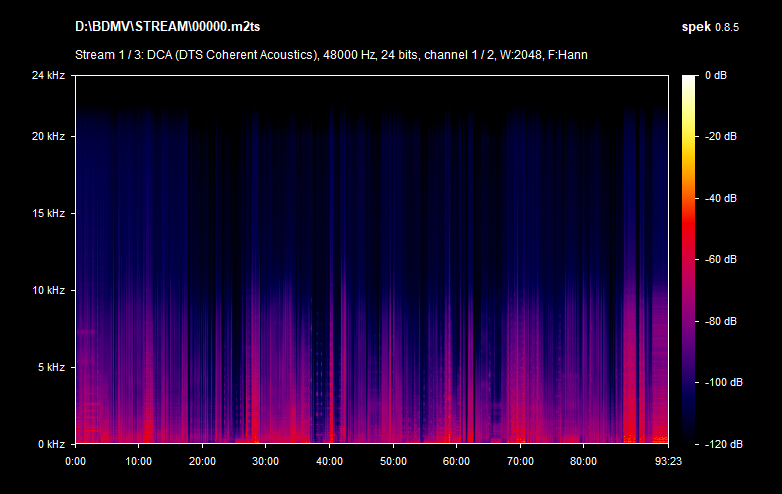This screenshot has width=782, height=494.
Task: Click the -40 dB scale label
Action: tap(722, 198)
